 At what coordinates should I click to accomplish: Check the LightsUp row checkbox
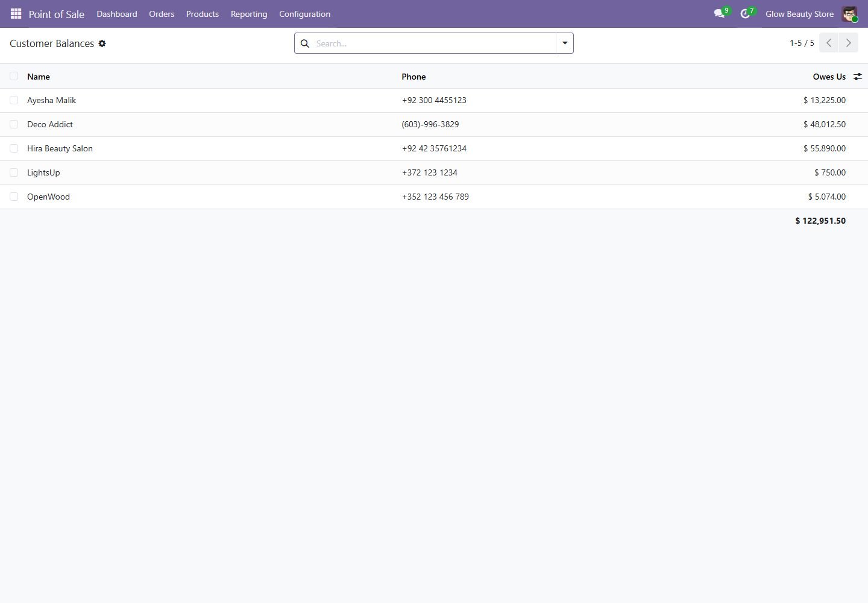pyautogui.click(x=14, y=172)
